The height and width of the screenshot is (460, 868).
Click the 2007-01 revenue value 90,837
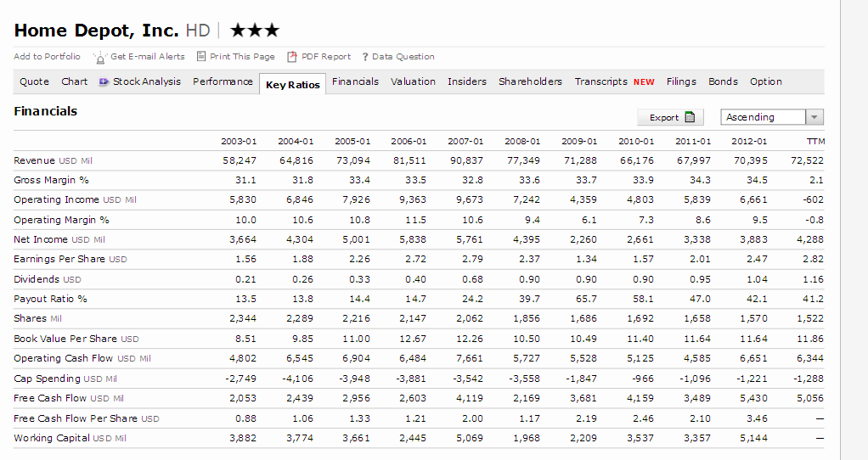pyautogui.click(x=466, y=160)
